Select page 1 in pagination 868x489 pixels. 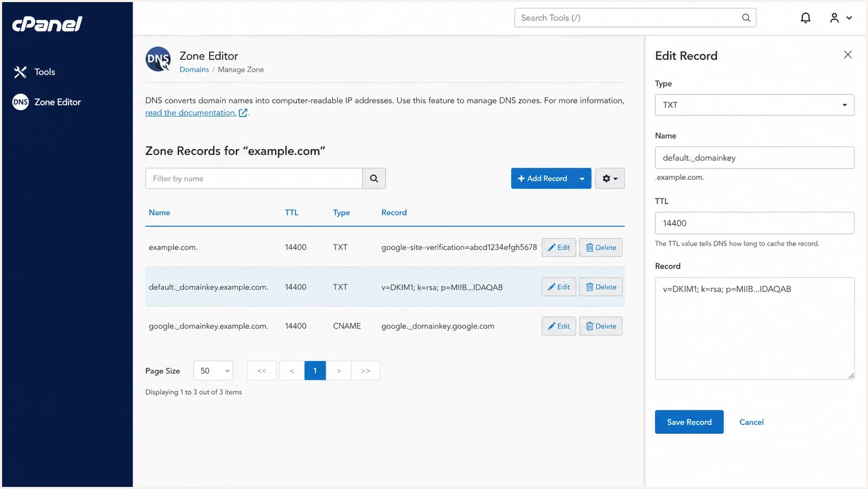click(x=315, y=371)
